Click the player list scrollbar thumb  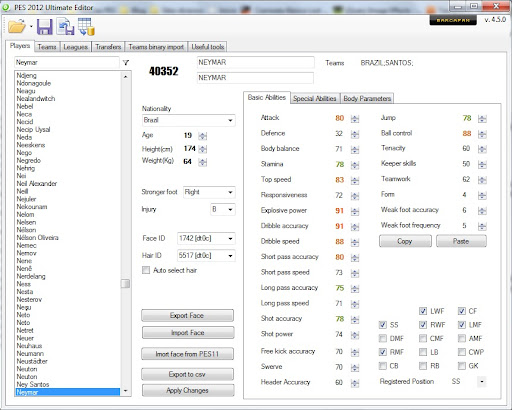point(126,284)
